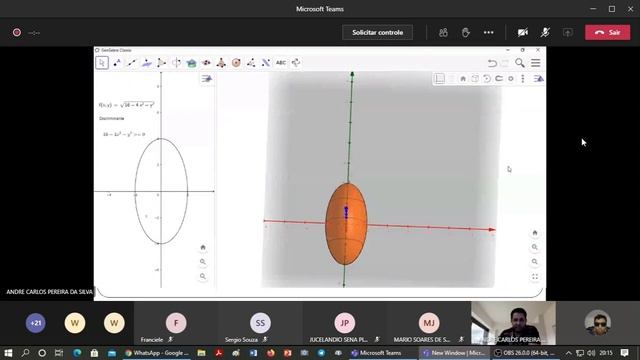The width and height of the screenshot is (640, 360).
Task: Click GeoGebra Redo arrow
Action: [x=505, y=63]
